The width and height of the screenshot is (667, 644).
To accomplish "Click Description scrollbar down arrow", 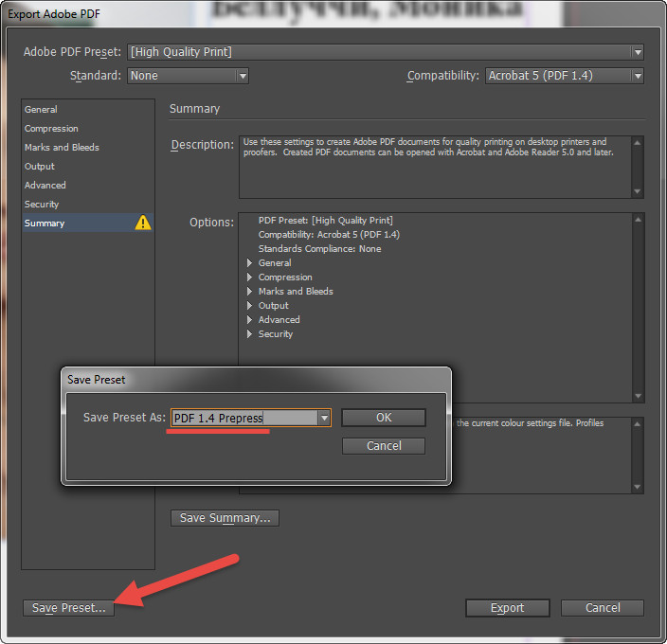I will 638,191.
